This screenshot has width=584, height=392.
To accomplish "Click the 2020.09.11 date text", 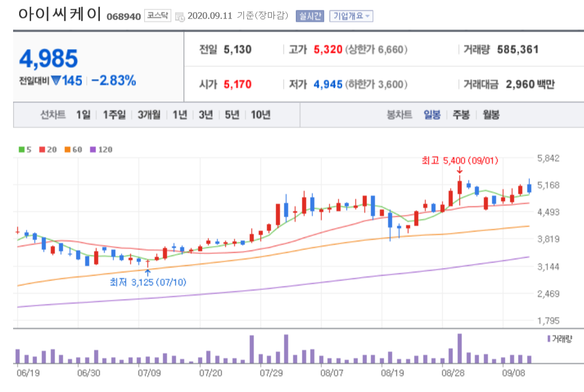I will pyautogui.click(x=210, y=16).
